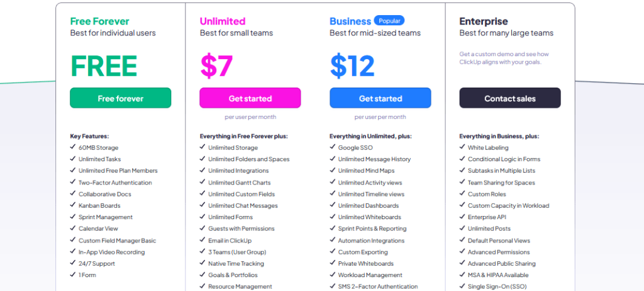Click the $12 Business price

(x=352, y=66)
